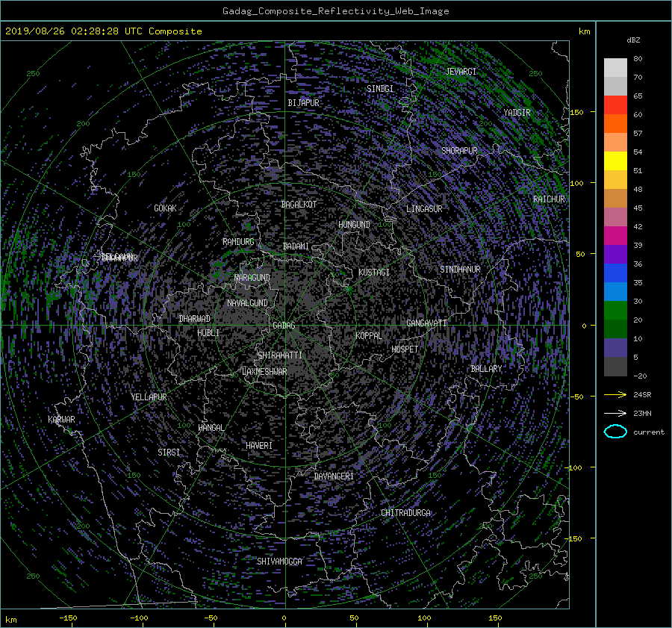Viewport: 672px width, 628px height.
Task: Click the cyan 'current' ellipse legend icon
Action: (x=615, y=432)
